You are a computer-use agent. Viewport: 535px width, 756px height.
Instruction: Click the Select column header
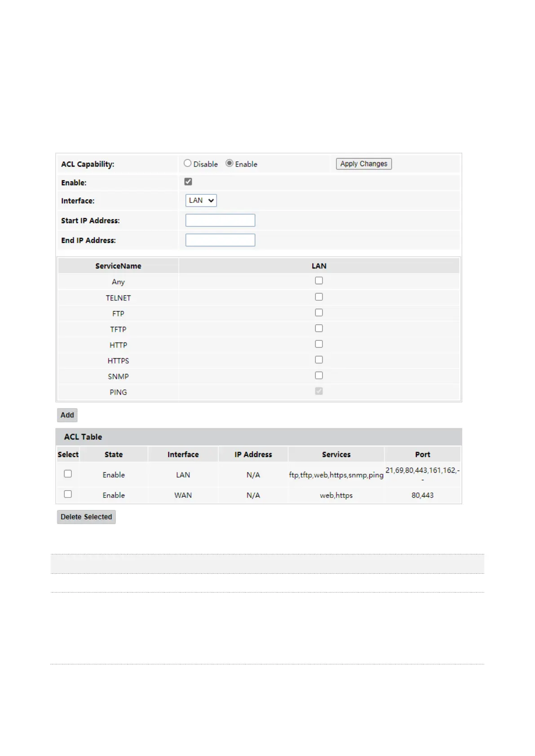tap(68, 455)
